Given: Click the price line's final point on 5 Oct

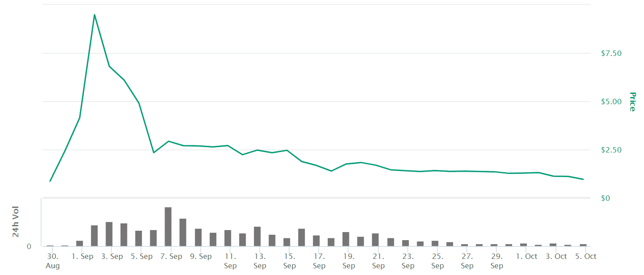Looking at the screenshot, I should (584, 179).
